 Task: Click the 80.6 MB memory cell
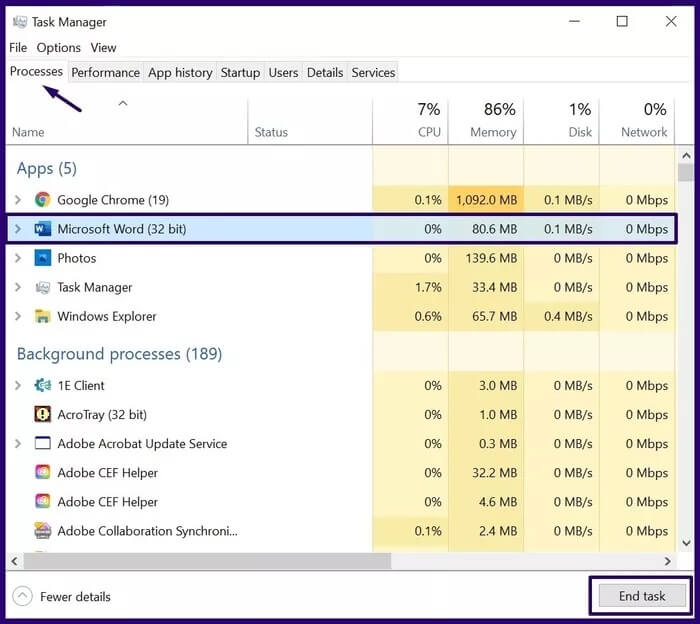point(486,229)
